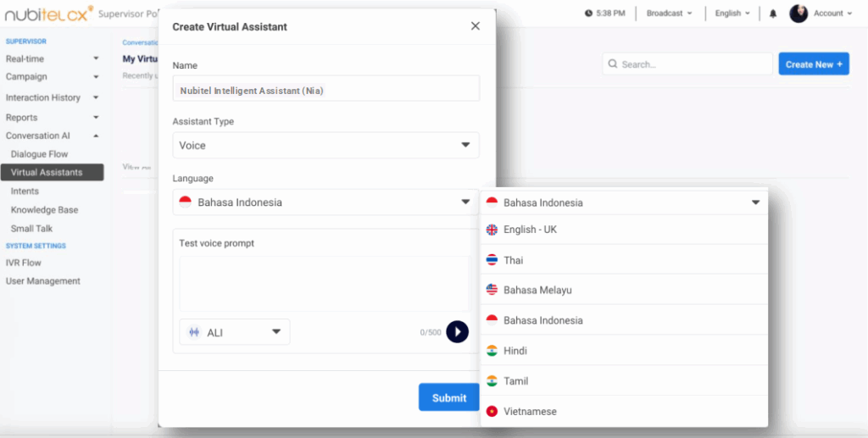Viewport: 868px width, 438px height.
Task: Click the Malaysia flag icon
Action: [492, 290]
